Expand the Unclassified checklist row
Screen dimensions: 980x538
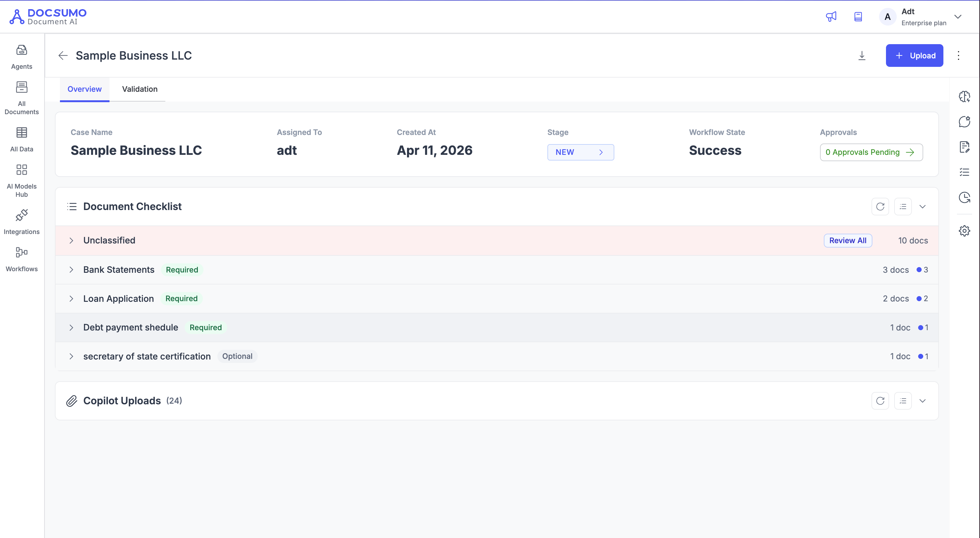point(71,240)
